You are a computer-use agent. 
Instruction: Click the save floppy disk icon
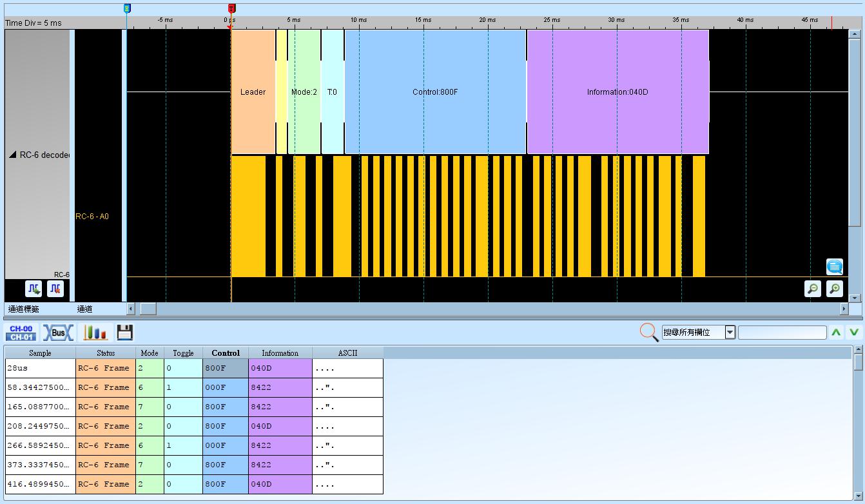coord(125,333)
